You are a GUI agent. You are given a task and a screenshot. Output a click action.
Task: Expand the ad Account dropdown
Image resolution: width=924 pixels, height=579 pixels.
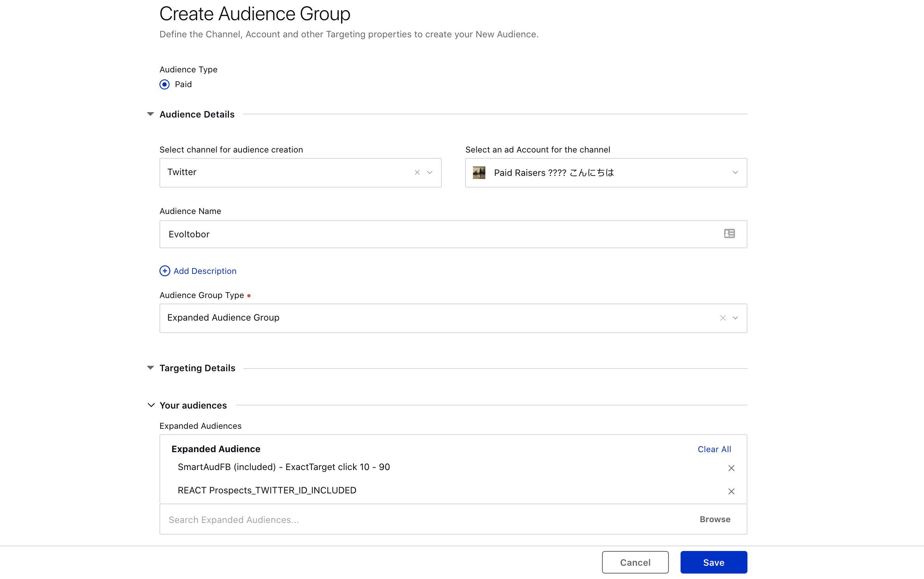[x=733, y=172]
